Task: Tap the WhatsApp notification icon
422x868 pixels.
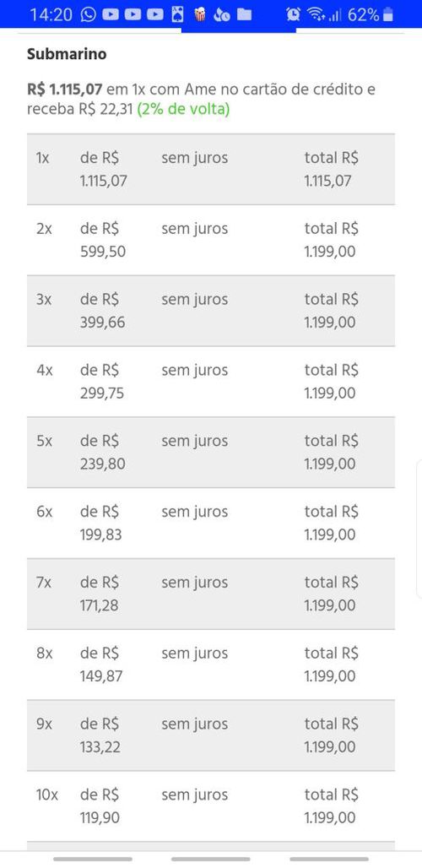Action: pos(88,14)
